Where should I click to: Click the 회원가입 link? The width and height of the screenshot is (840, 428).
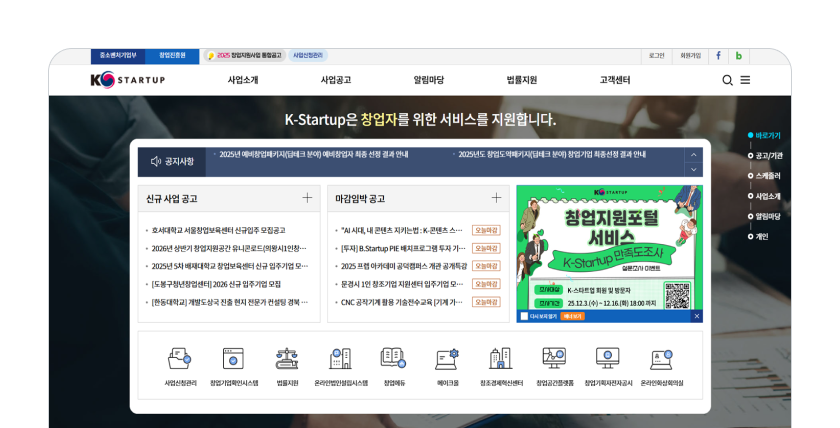click(x=690, y=56)
